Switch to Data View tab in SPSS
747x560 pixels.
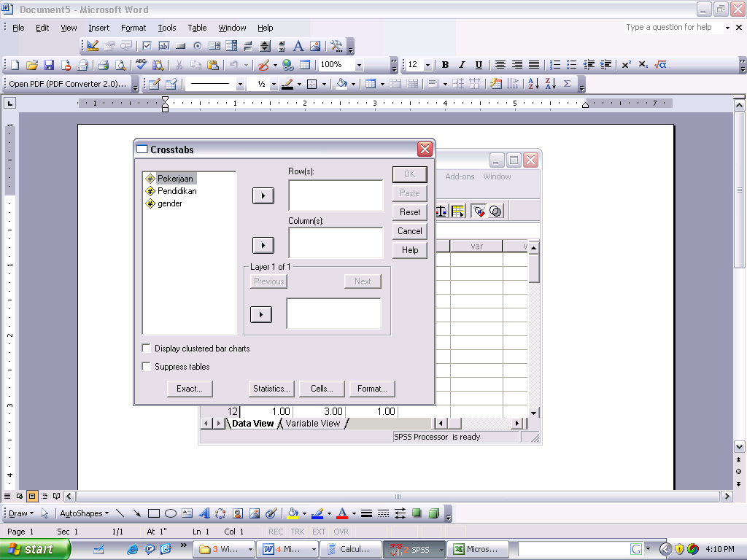252,424
